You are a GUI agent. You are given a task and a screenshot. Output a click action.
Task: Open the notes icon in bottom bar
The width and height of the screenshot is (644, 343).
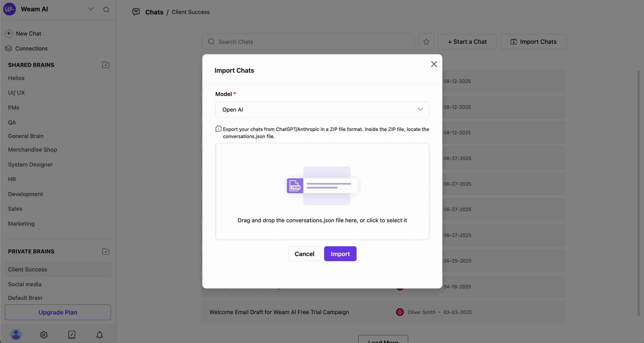72,335
